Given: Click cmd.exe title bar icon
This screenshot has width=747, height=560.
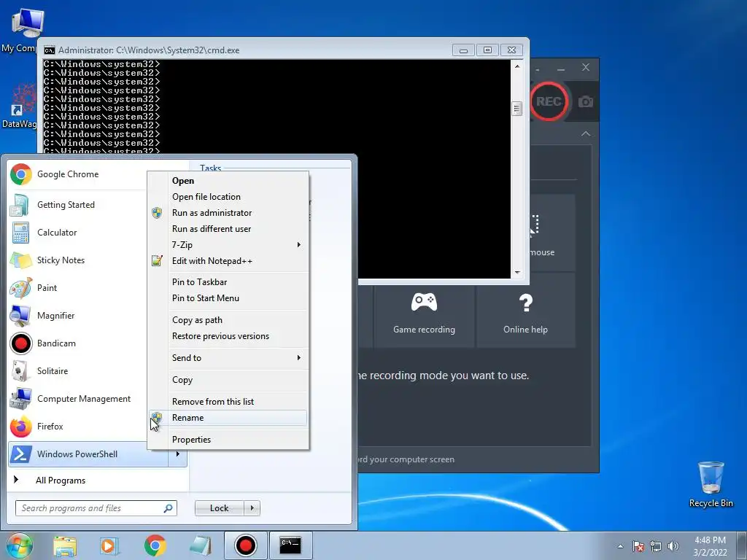Looking at the screenshot, I should click(49, 50).
